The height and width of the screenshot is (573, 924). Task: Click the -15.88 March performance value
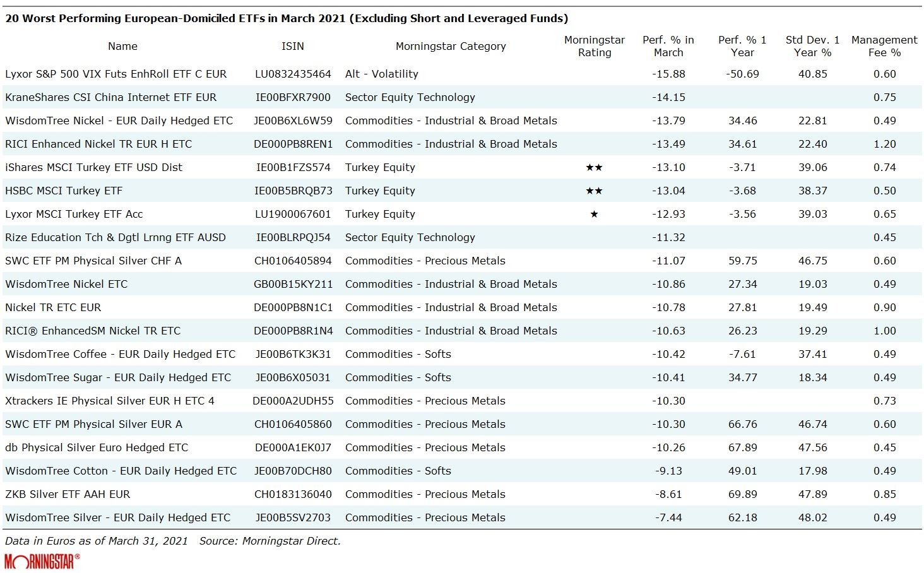point(668,74)
